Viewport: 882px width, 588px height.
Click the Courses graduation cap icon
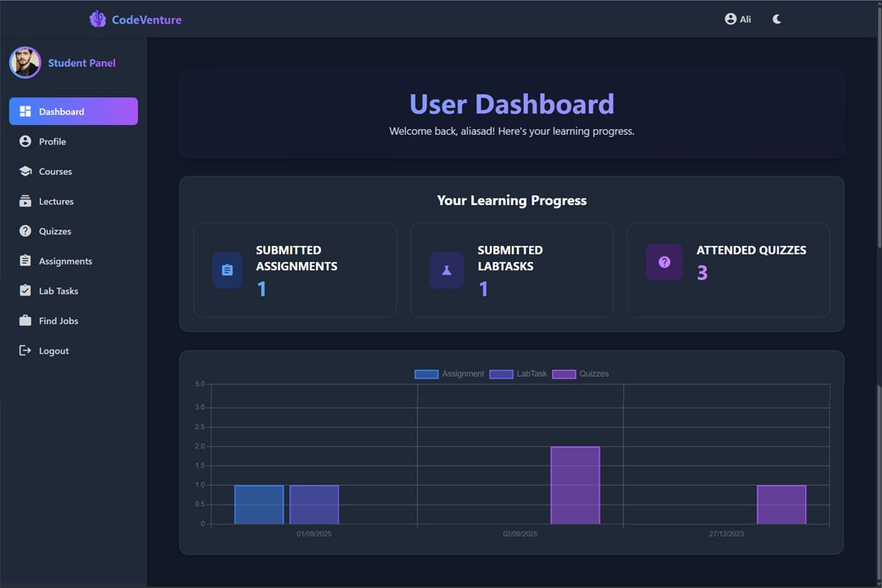pyautogui.click(x=25, y=171)
